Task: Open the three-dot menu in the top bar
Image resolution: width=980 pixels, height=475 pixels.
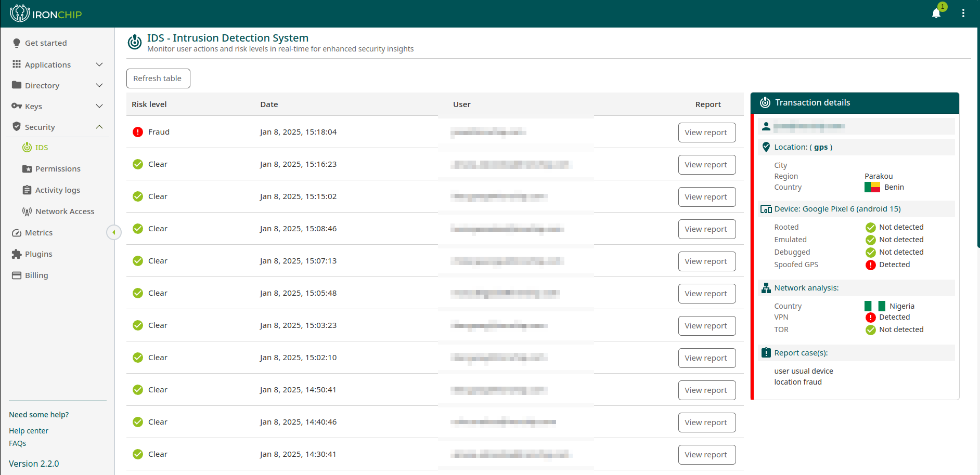Action: [x=963, y=13]
